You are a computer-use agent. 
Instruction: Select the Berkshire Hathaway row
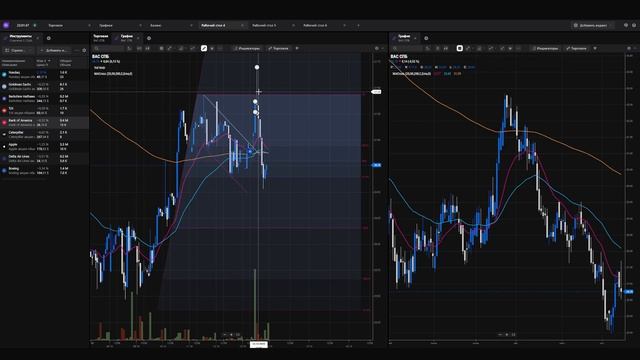44,98
